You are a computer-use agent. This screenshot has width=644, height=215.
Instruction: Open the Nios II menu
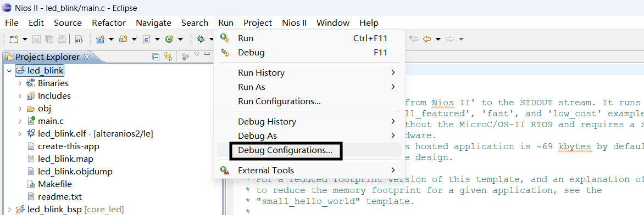[294, 23]
